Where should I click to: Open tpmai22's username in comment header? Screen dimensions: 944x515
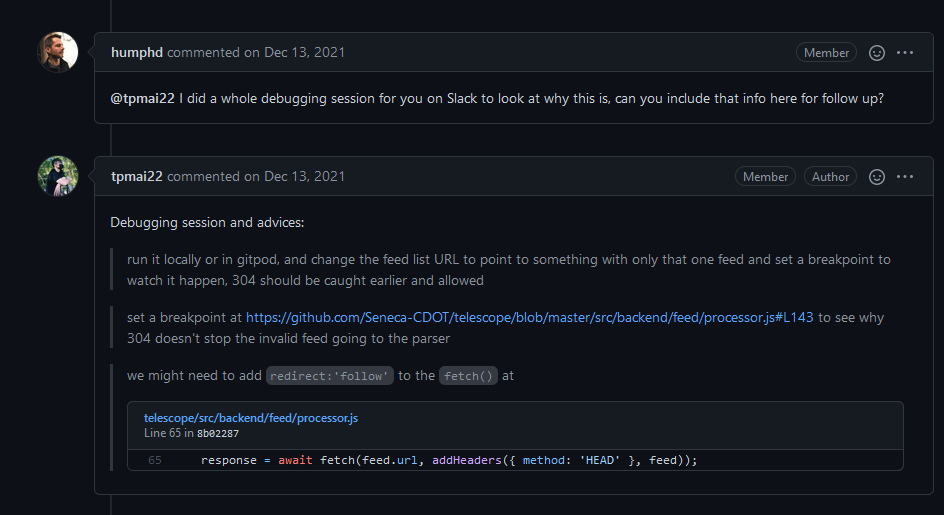(x=137, y=176)
